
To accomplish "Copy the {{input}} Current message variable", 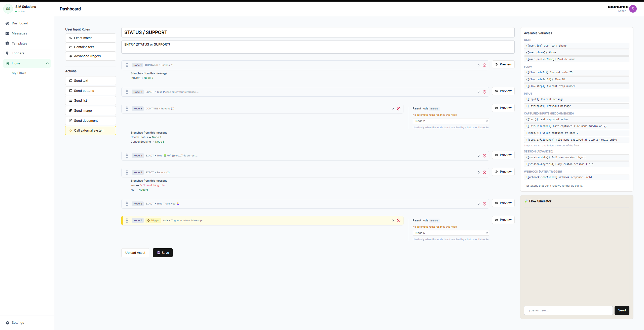I will click(577, 99).
